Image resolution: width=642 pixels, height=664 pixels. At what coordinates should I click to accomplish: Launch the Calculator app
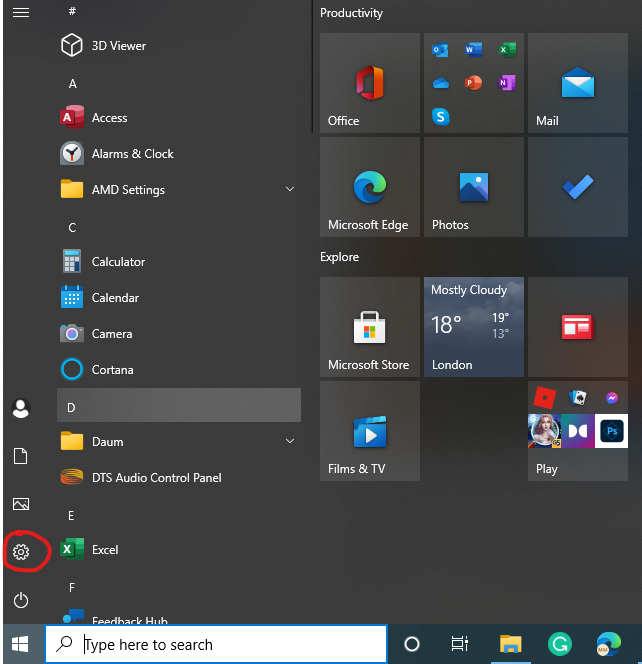179,261
